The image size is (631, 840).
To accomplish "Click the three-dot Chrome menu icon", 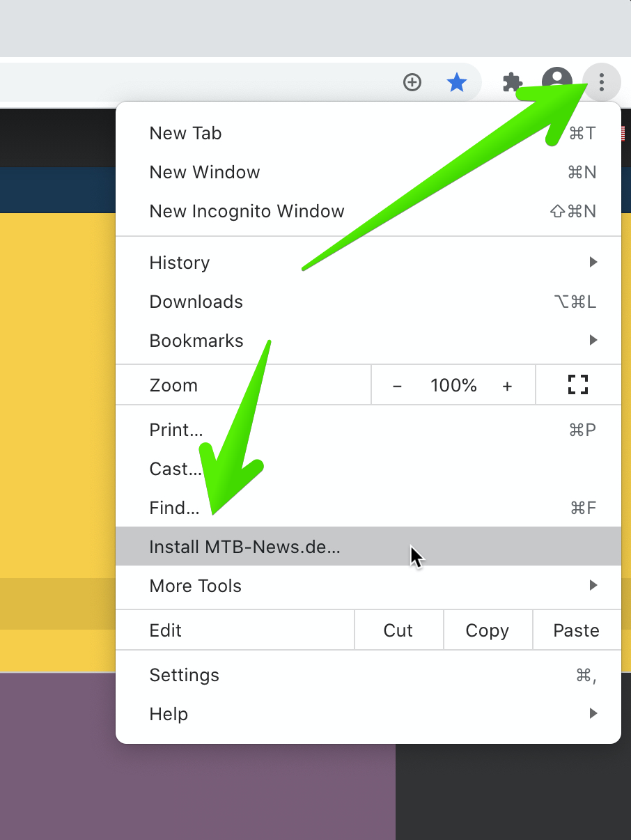I will coord(601,84).
